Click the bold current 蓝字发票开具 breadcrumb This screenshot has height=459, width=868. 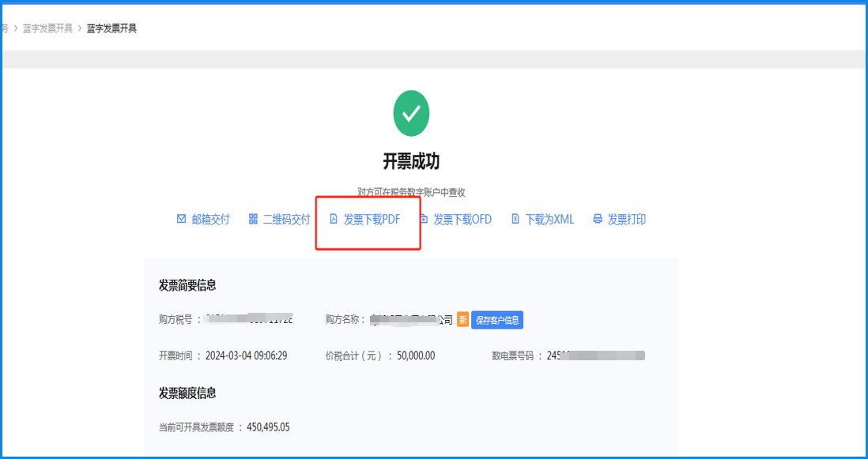pyautogui.click(x=111, y=28)
